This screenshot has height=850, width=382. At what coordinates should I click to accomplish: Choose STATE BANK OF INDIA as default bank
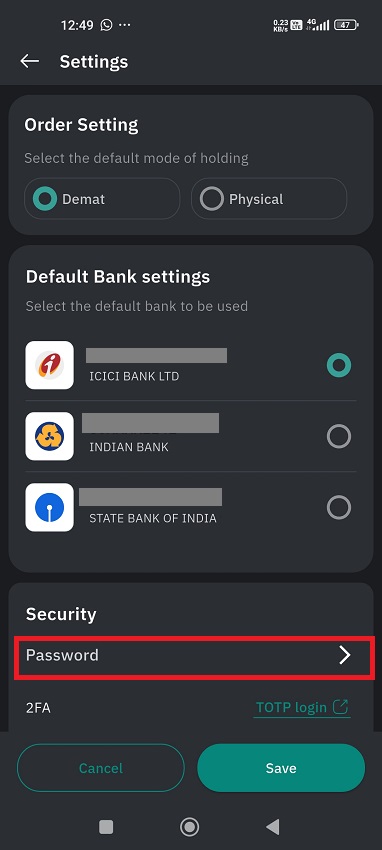pyautogui.click(x=339, y=507)
